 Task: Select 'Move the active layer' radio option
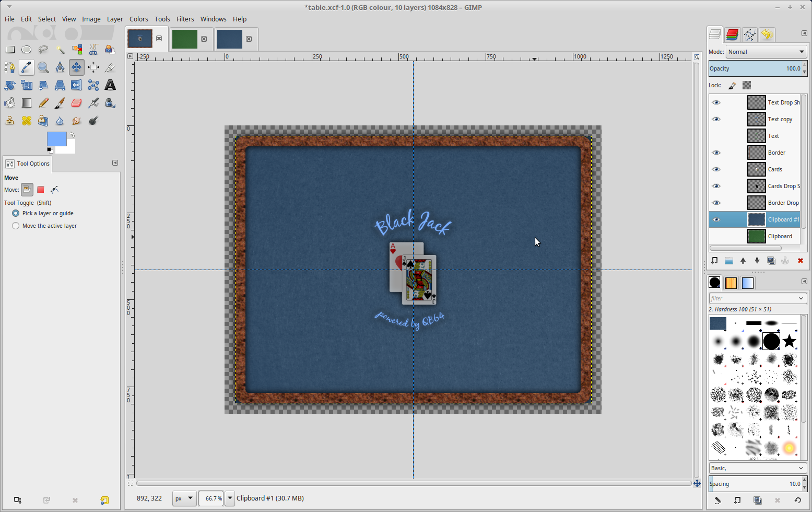pos(16,226)
